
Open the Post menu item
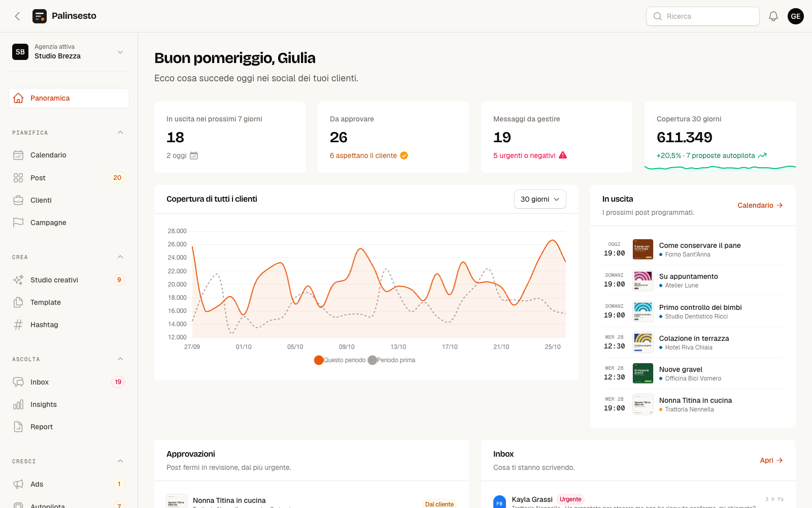[x=69, y=178]
